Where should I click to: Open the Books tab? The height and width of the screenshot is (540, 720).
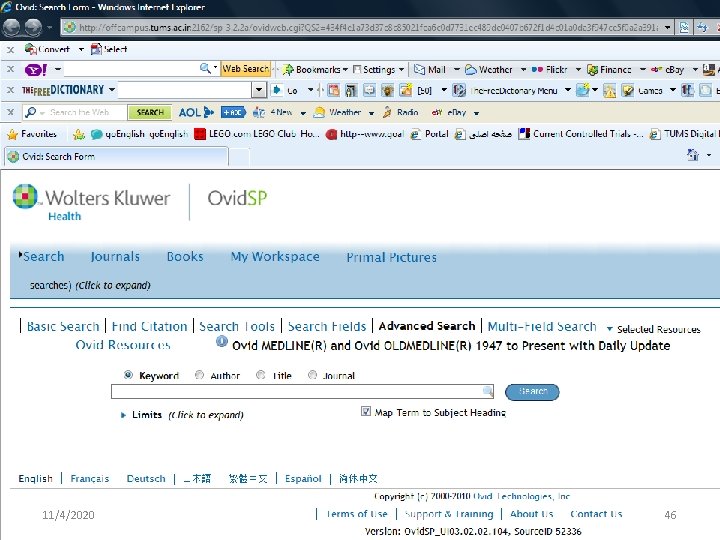[x=185, y=256]
